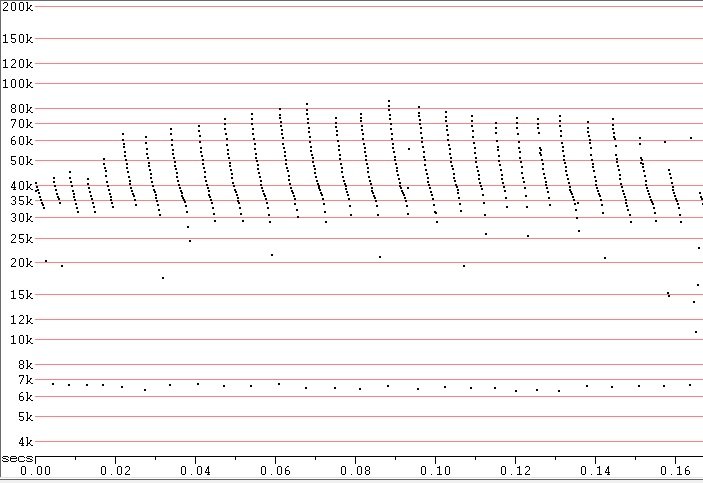Click the 25k y-axis label
Image resolution: width=703 pixels, height=483 pixels.
click(21, 238)
